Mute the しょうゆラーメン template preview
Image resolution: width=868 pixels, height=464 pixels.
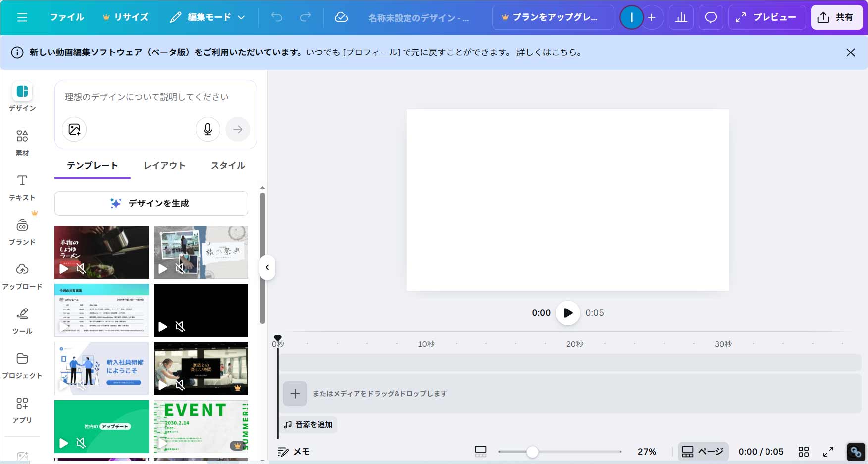pyautogui.click(x=81, y=269)
